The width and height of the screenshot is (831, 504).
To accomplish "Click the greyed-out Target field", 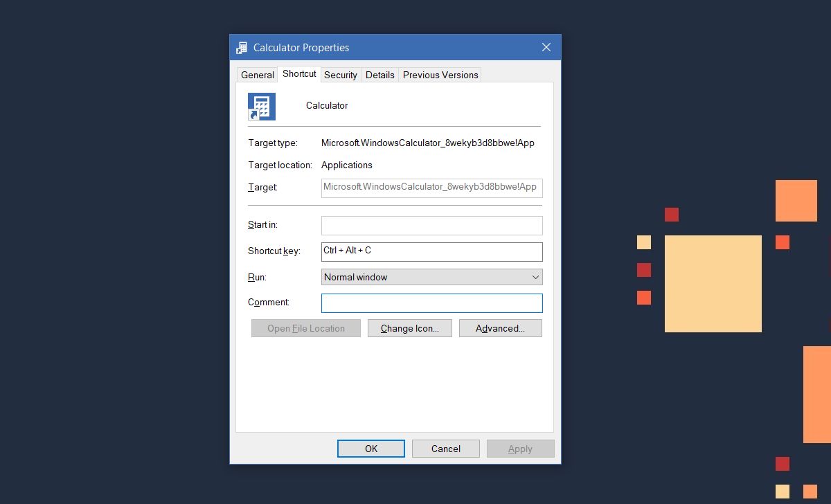I will coord(431,188).
